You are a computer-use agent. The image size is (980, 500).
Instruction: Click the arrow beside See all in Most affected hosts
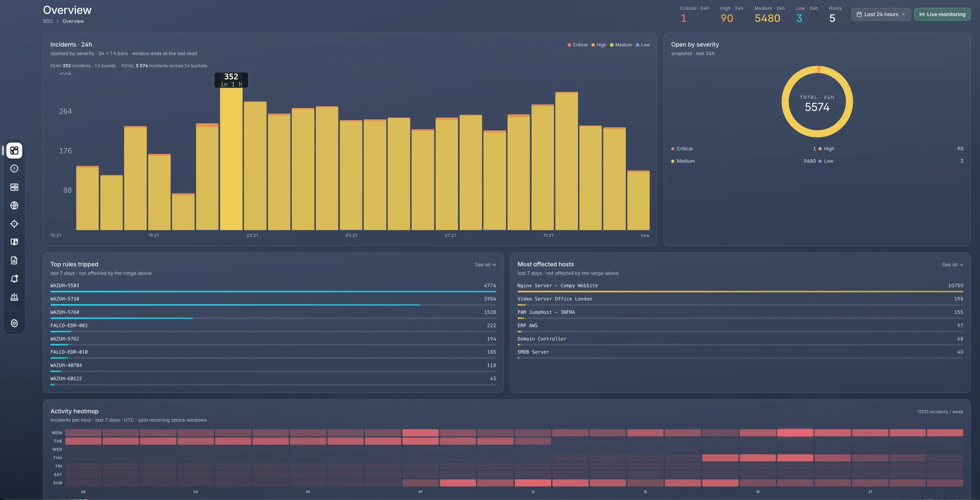961,265
